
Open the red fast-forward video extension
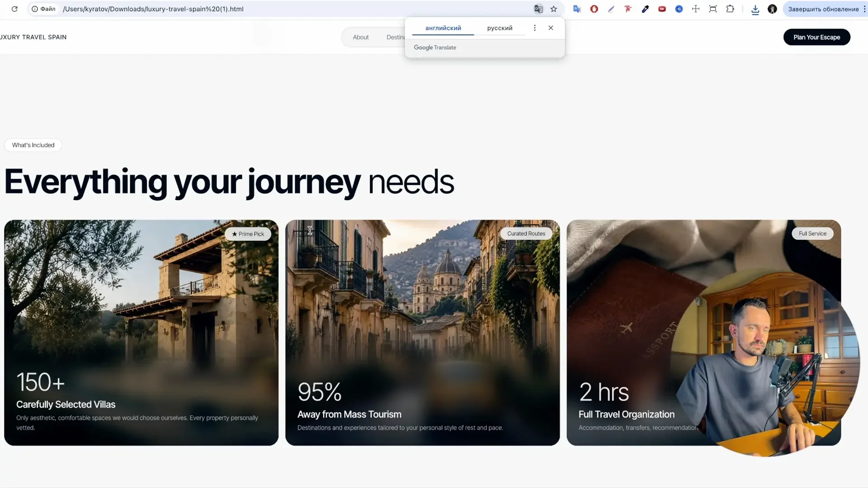(x=662, y=9)
